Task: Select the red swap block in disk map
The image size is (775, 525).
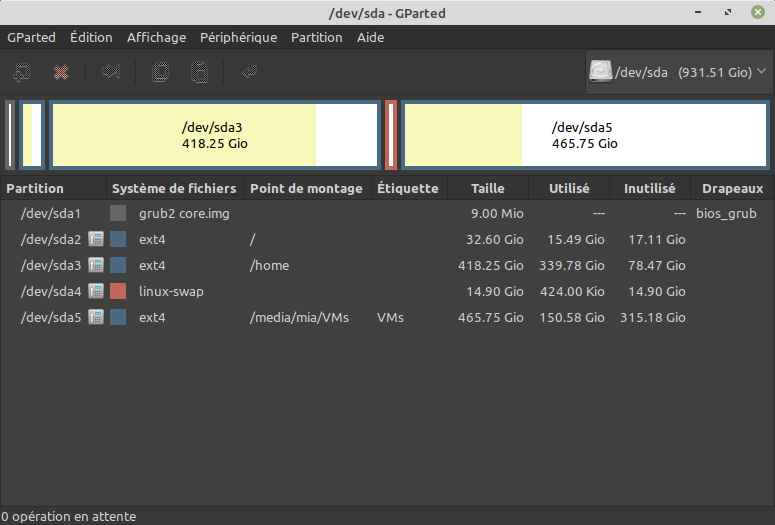Action: point(390,135)
